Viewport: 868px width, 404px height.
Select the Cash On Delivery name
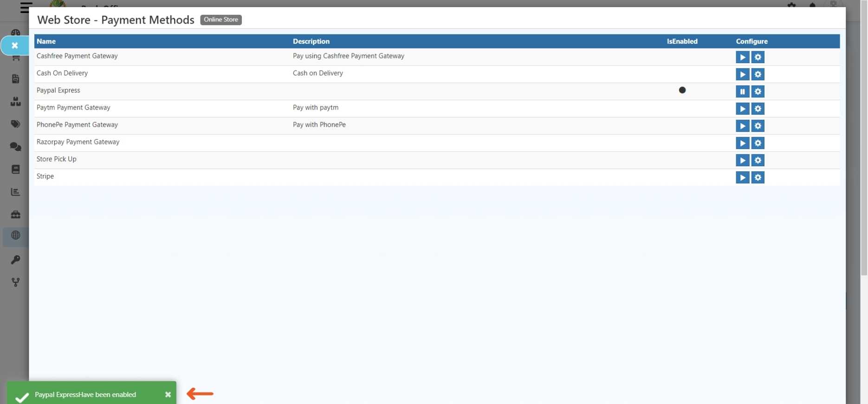62,73
